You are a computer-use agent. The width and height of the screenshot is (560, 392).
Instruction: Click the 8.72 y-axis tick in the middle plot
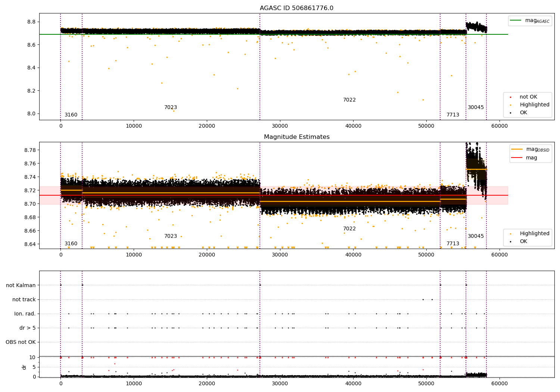click(30, 191)
